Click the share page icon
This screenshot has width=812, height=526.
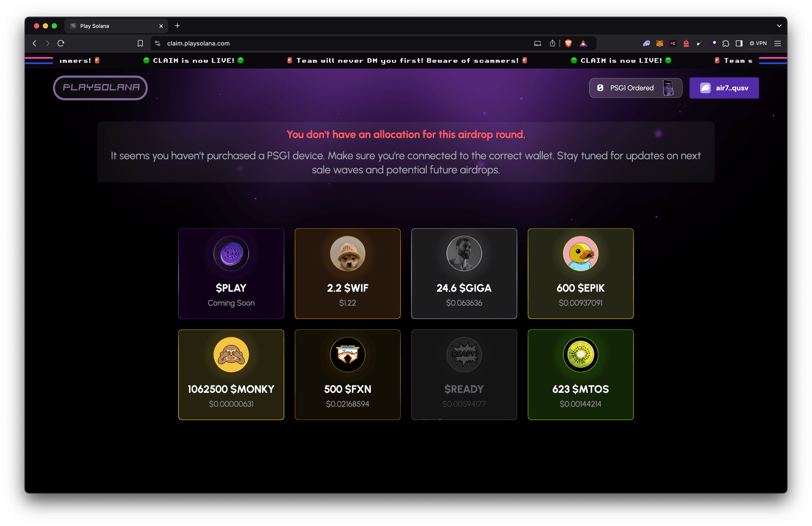tap(552, 43)
